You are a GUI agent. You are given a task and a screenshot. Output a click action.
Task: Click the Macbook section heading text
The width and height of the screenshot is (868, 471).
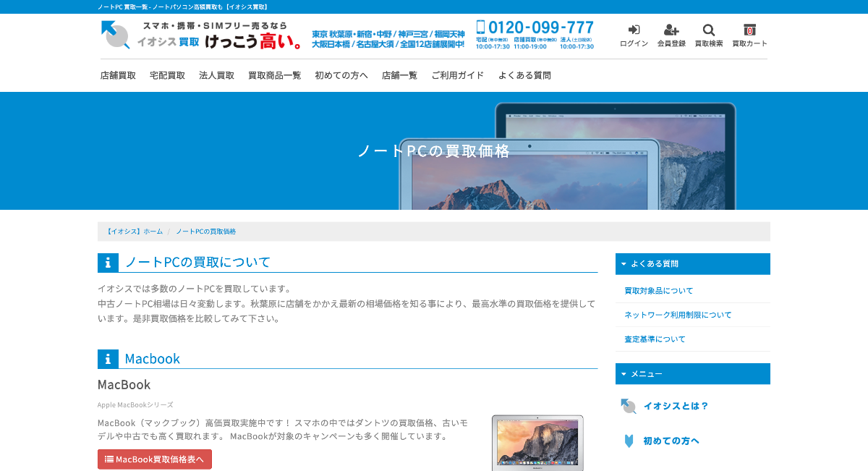(152, 359)
